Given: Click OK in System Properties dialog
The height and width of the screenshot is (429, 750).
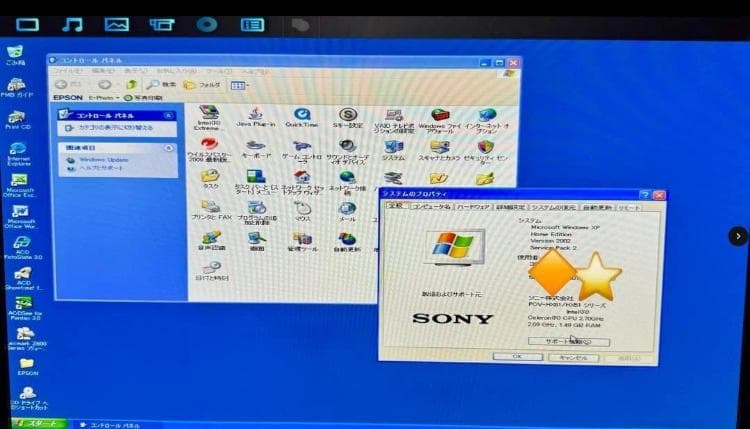Looking at the screenshot, I should (518, 357).
